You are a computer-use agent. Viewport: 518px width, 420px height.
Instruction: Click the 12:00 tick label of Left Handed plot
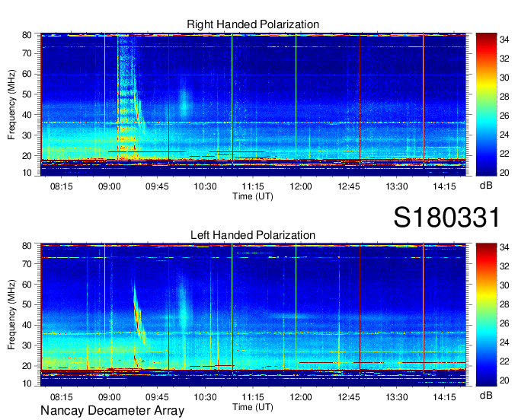coord(301,397)
